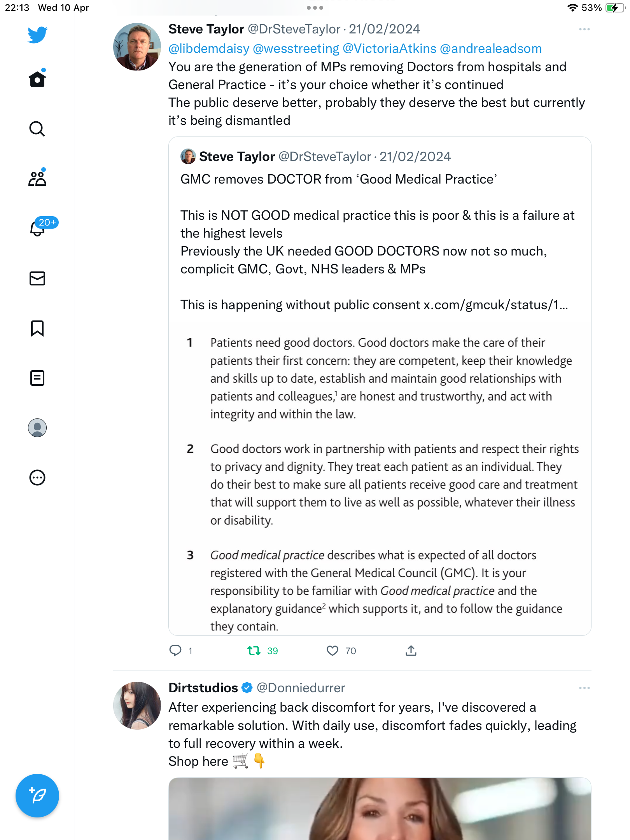The image size is (630, 840).
Task: Open More circle icon in sidebar
Action: (37, 478)
